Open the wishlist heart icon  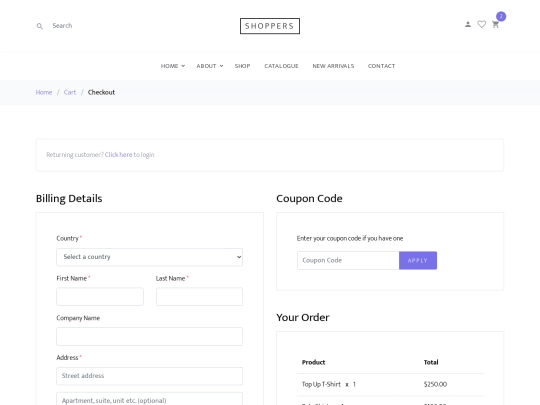point(481,24)
